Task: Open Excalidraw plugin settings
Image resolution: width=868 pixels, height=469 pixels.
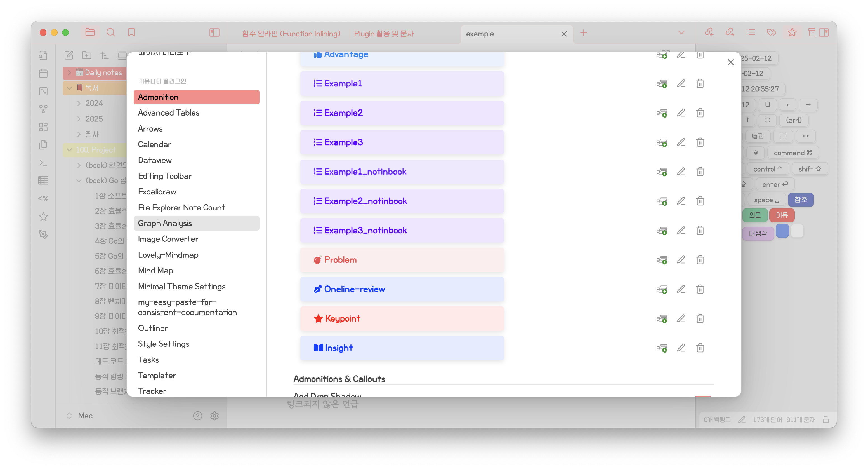Action: [x=196, y=191]
